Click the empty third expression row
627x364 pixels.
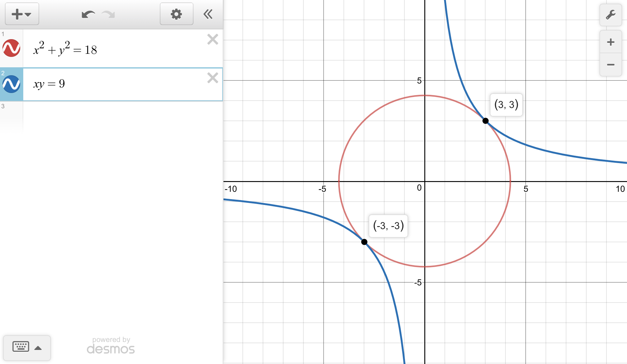coord(122,116)
